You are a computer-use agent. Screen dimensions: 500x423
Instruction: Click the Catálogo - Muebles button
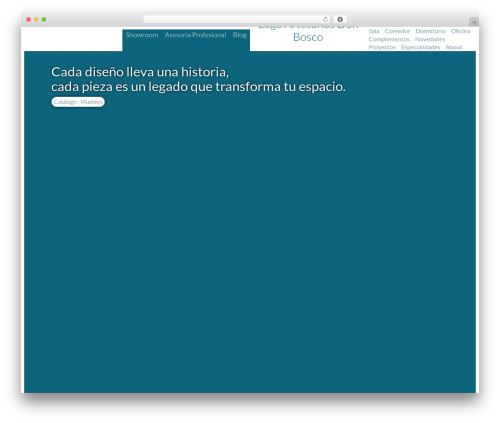(78, 102)
